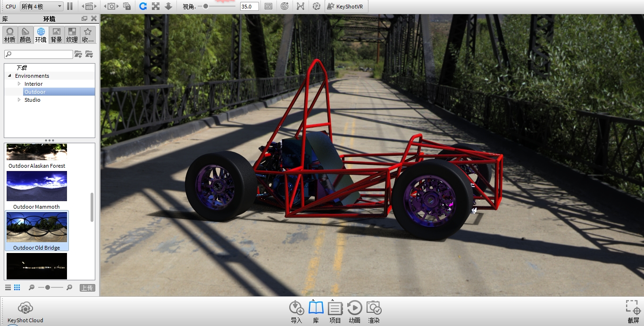Select the Studio folder in the tree

(33, 99)
